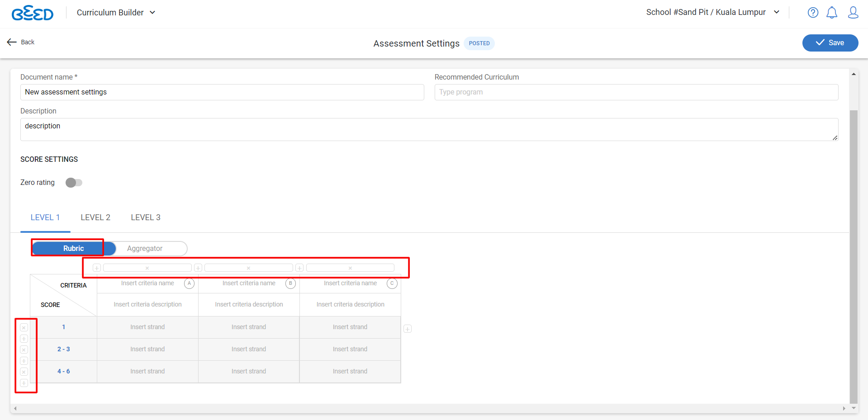868x420 pixels.
Task: Switch to the LEVEL 1 tab
Action: pos(45,217)
